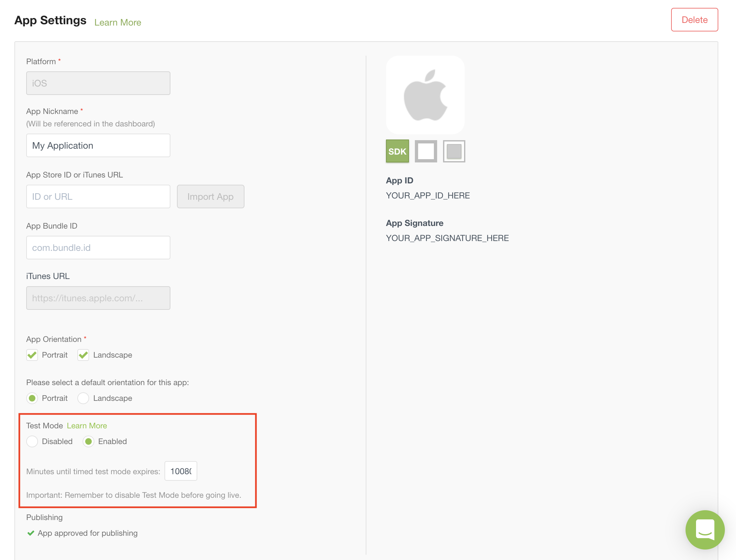This screenshot has height=560, width=736.
Task: Select the Enabled option for Test Mode
Action: point(88,441)
